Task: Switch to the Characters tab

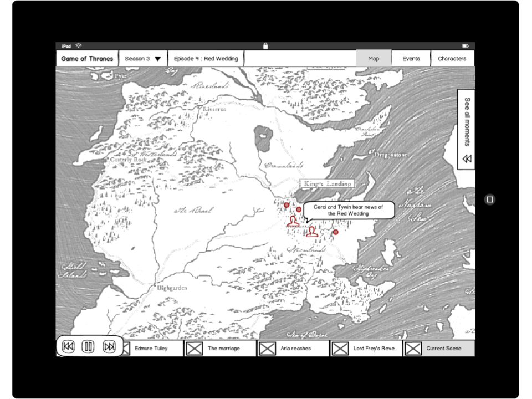Action: coord(452,58)
